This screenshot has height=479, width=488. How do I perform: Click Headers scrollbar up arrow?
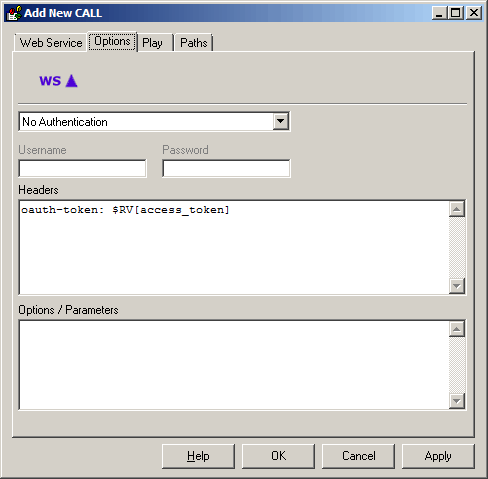click(457, 209)
